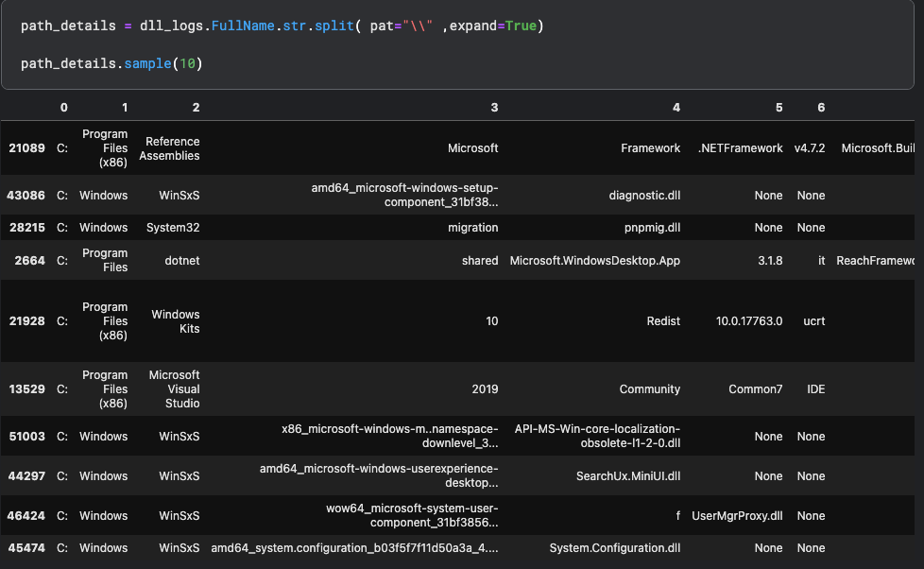
Task: Select row index 45474 at the bottom
Action: pos(27,548)
